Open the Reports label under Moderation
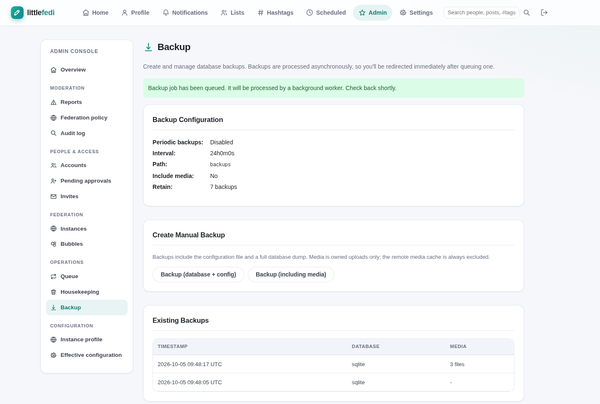Viewport: 600px width, 404px height. coord(71,102)
